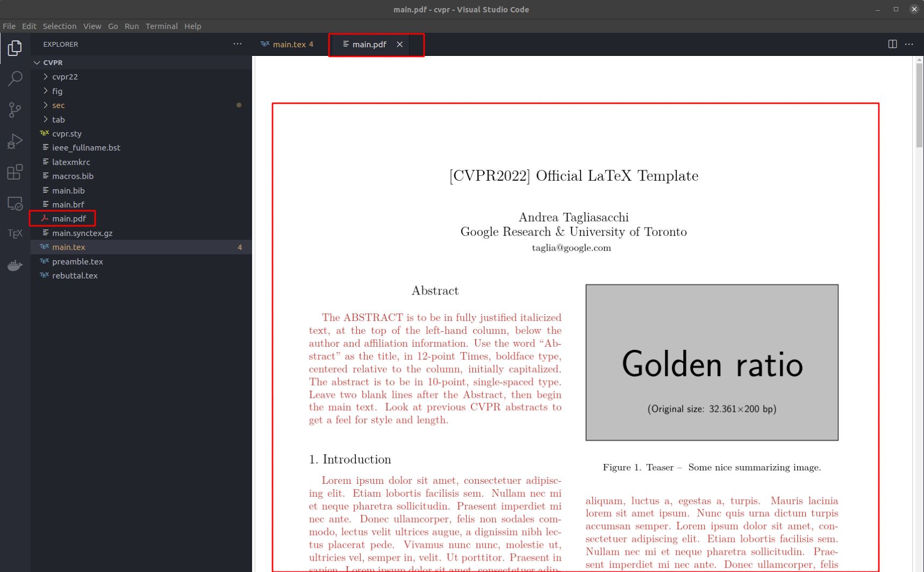This screenshot has height=572, width=924.
Task: Toggle the Explorer sidebar
Action: tap(15, 48)
